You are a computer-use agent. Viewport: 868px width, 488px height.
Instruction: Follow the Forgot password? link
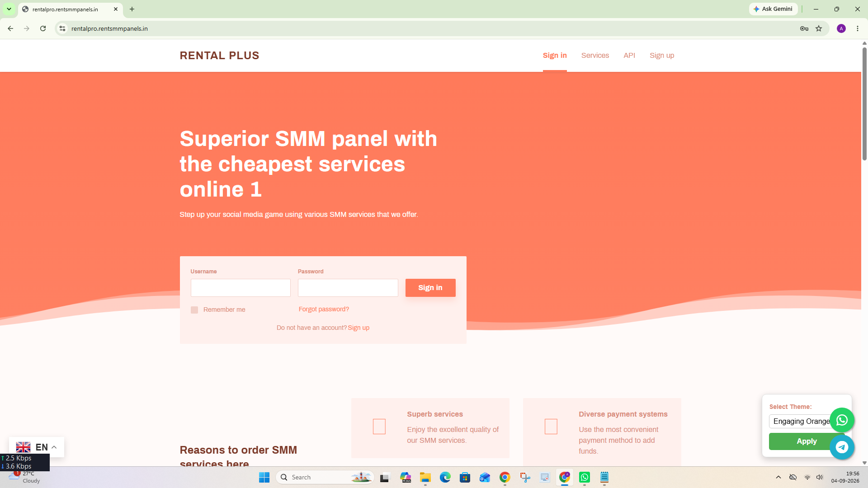click(324, 309)
